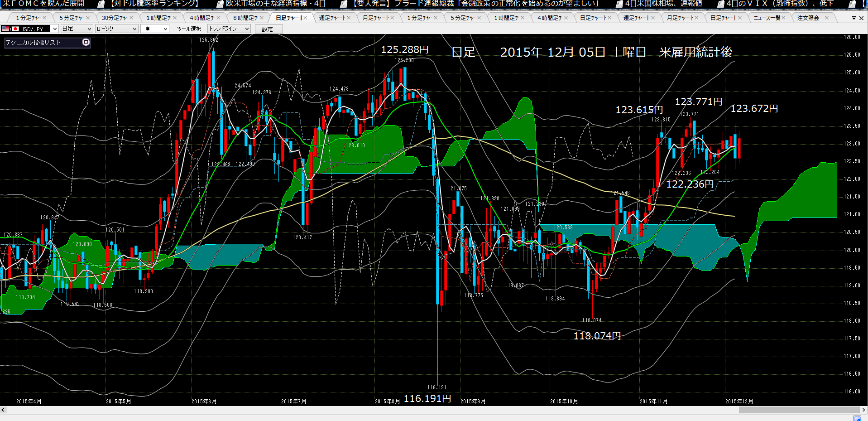The width and height of the screenshot is (868, 421).
Task: Open the 欧米市場の主な経済指標・4日 headline
Action: coord(276,4)
